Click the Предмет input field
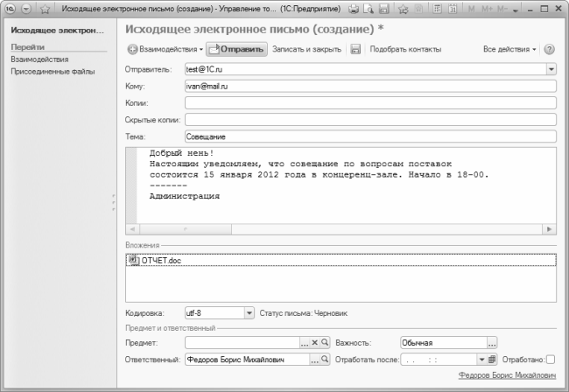The height and width of the screenshot is (392, 569). tap(242, 342)
